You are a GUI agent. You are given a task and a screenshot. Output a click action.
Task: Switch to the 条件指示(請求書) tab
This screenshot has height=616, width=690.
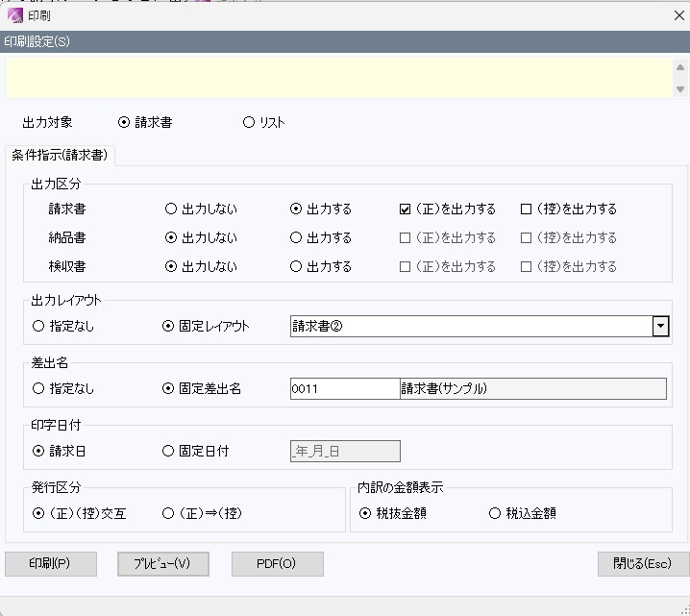pyautogui.click(x=60, y=156)
